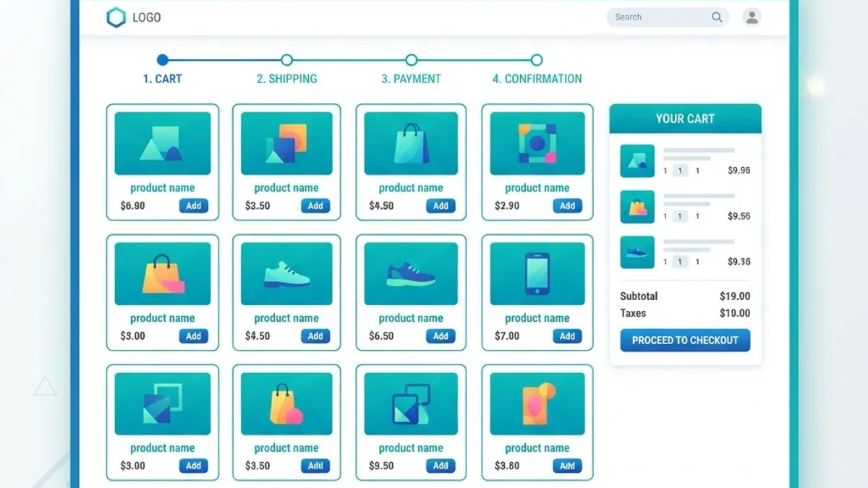Click the step circle above SHIPPING
The image size is (868, 488).
(x=286, y=60)
